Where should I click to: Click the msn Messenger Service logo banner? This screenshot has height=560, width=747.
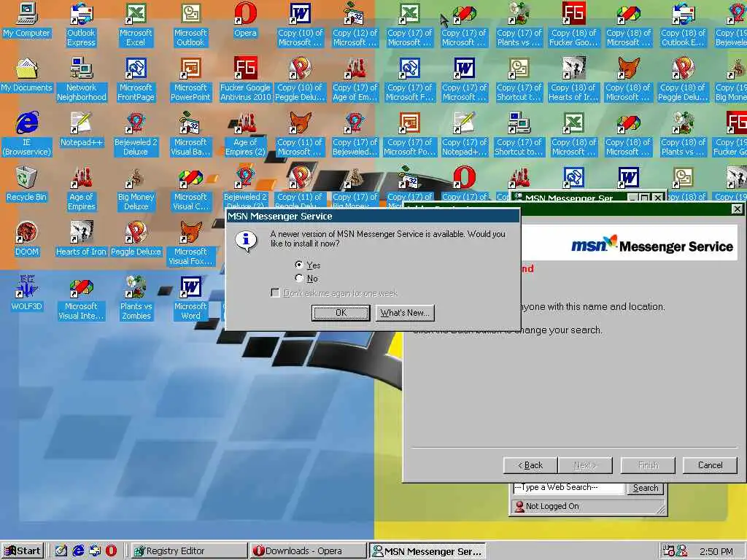653,245
